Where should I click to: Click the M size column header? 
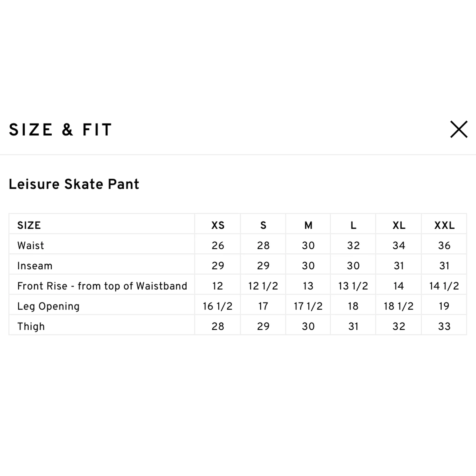(x=308, y=225)
